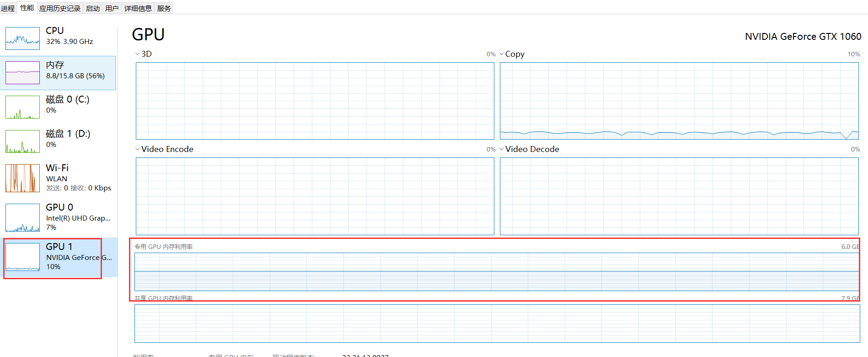Click the Video Decode 0% utilization value
The width and height of the screenshot is (868, 357).
(x=856, y=149)
